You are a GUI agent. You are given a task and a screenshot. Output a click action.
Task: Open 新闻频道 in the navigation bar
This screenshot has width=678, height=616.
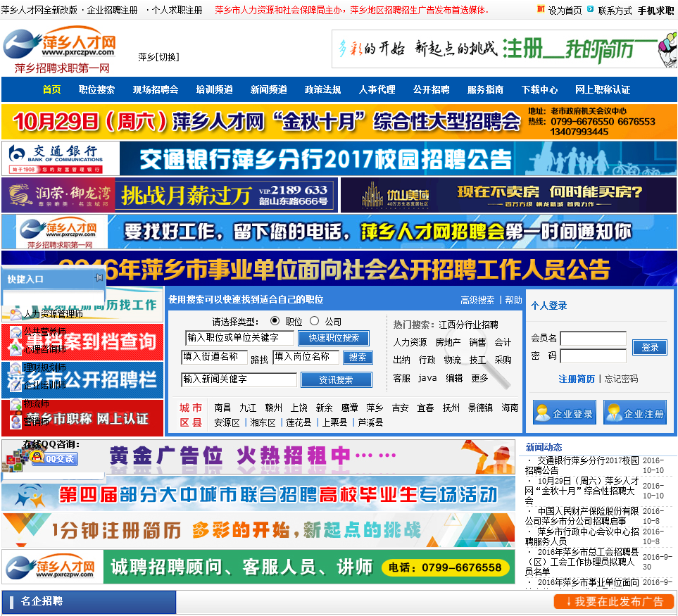[269, 89]
